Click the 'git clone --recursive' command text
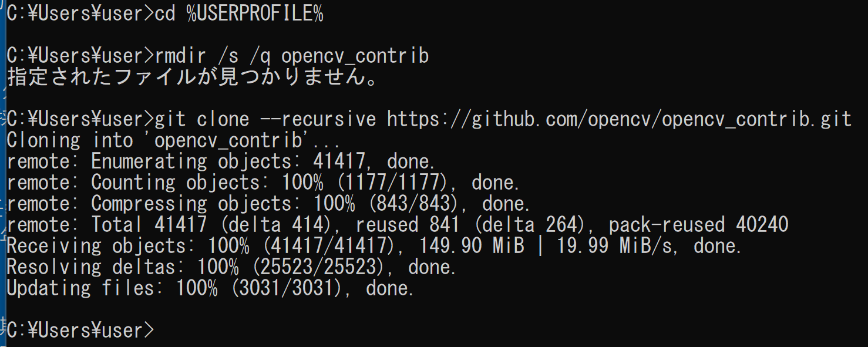868x347 pixels. click(x=265, y=120)
